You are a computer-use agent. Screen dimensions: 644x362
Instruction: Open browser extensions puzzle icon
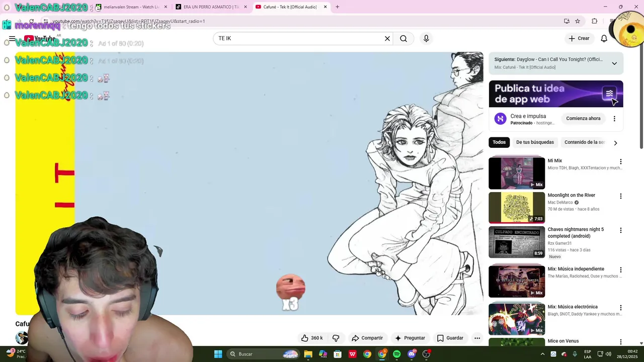coord(595,21)
